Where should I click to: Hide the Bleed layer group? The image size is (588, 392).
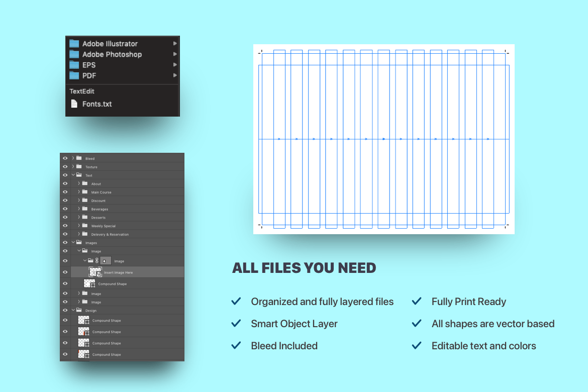pos(65,158)
